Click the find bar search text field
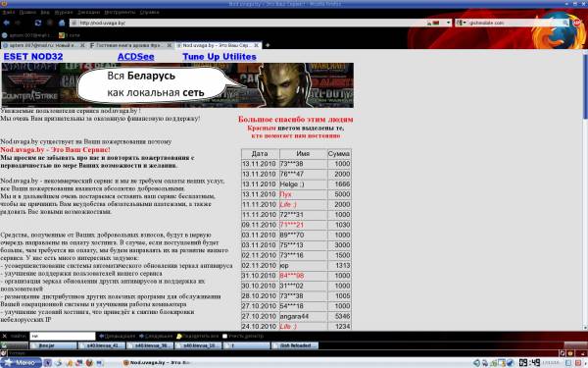This screenshot has width=588, height=368. coord(63,336)
